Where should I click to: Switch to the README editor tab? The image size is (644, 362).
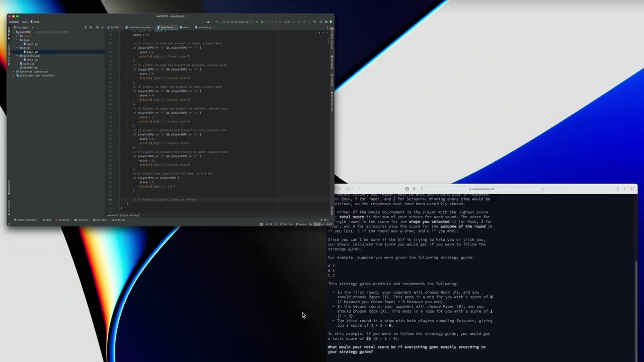115,28
